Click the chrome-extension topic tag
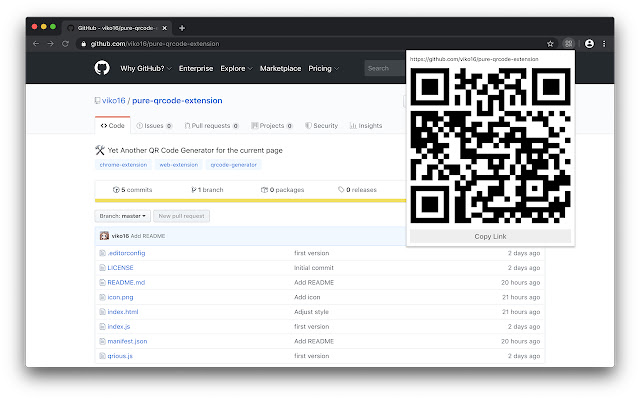Image resolution: width=640 pixels, height=400 pixels. [x=123, y=164]
